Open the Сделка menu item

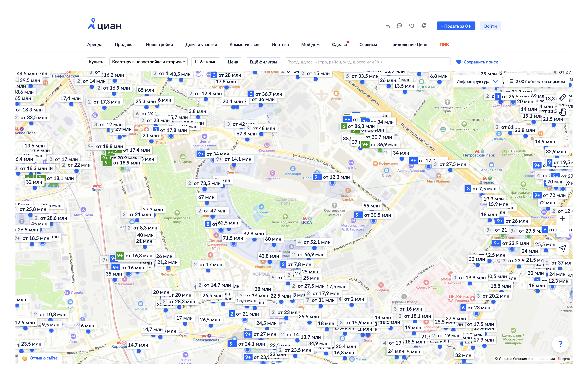(x=339, y=45)
